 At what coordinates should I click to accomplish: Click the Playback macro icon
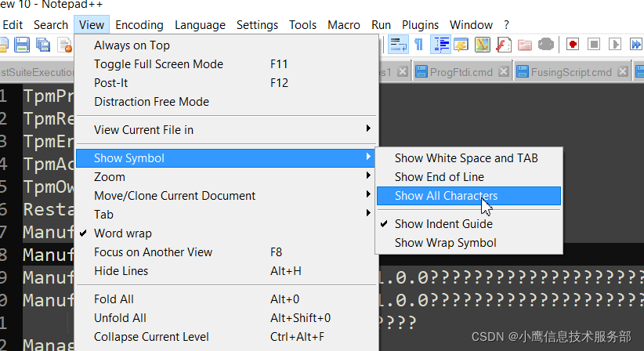[614, 44]
